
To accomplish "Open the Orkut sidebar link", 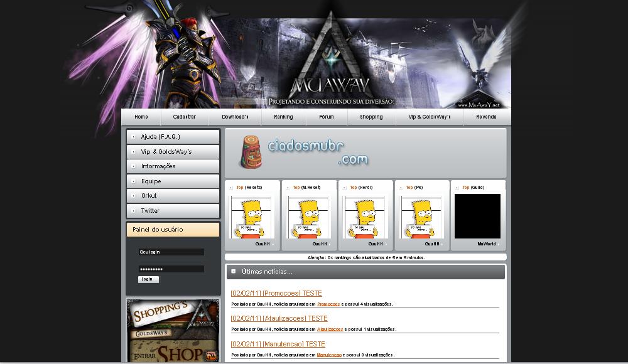I will [x=173, y=196].
